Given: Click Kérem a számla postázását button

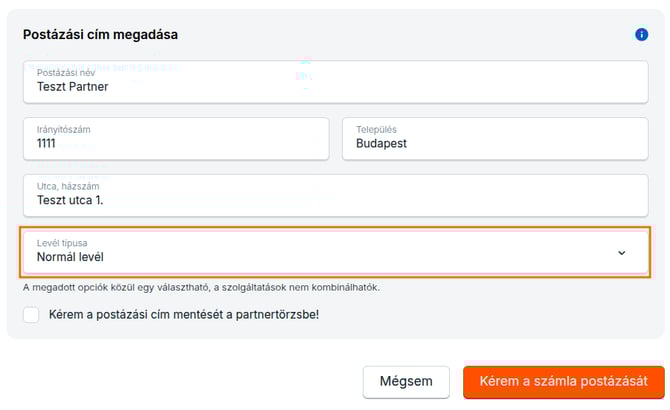Looking at the screenshot, I should point(563,382).
